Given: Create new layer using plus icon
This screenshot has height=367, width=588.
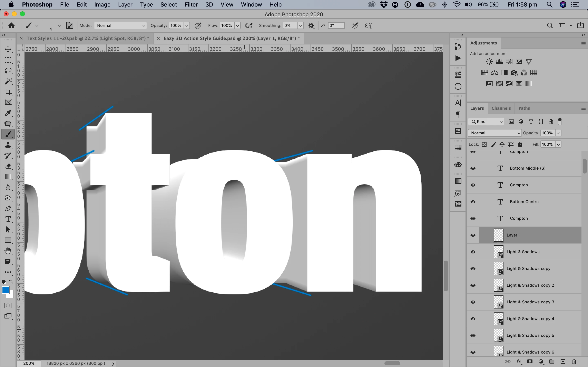Looking at the screenshot, I should click(x=563, y=362).
